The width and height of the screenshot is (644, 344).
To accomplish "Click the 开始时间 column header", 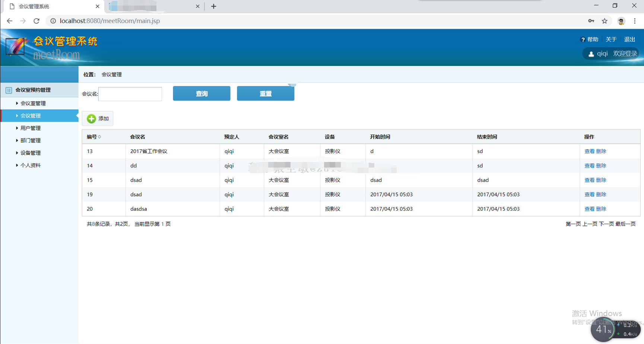I will (x=380, y=137).
